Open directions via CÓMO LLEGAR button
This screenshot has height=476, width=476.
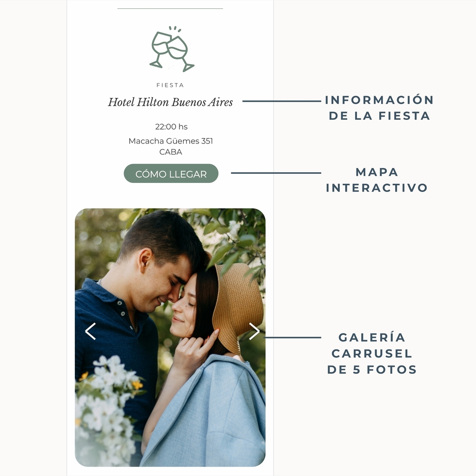click(171, 174)
